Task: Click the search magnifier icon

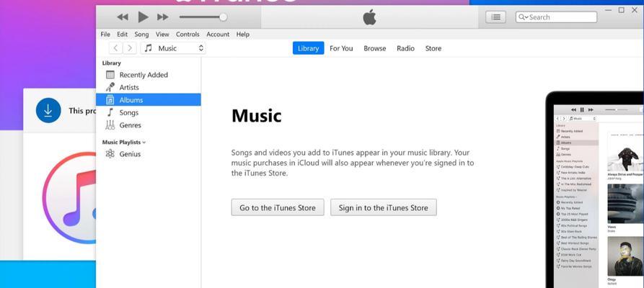Action: pyautogui.click(x=522, y=17)
